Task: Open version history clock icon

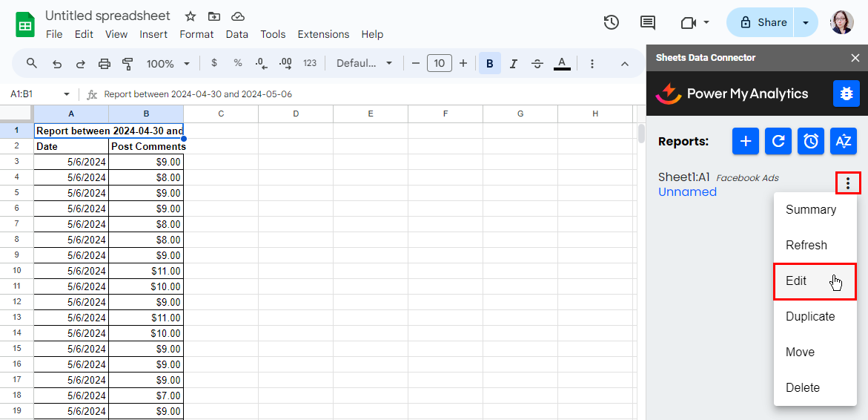Action: tap(612, 22)
